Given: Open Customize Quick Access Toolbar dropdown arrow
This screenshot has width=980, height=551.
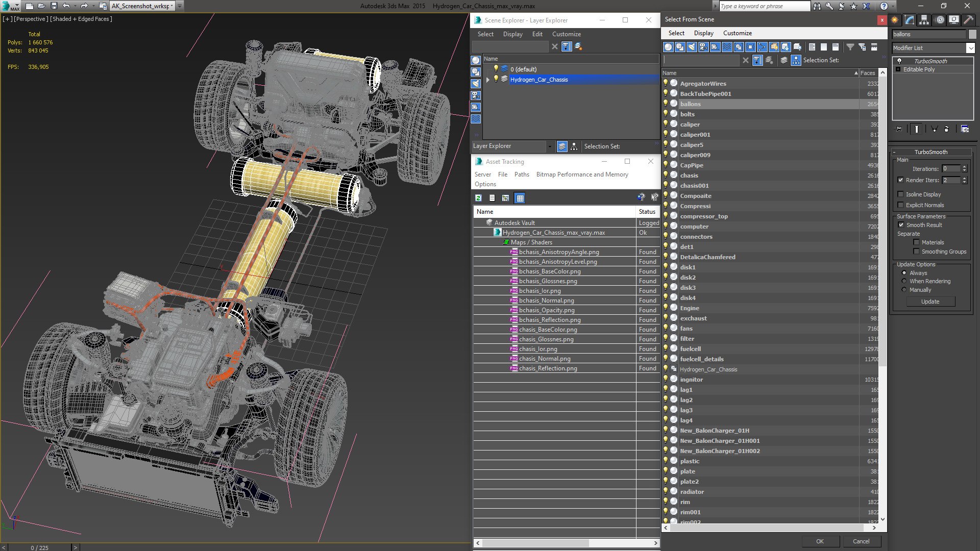Looking at the screenshot, I should [x=180, y=6].
